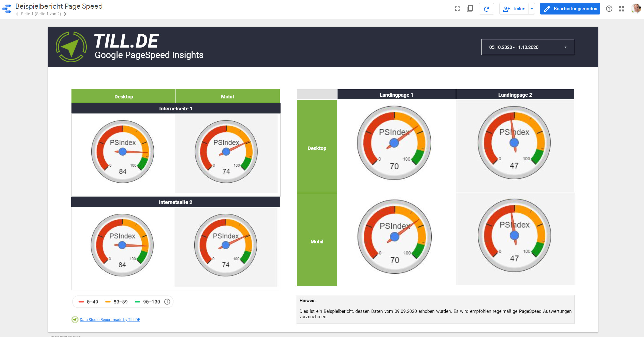Click the TILL.DE header title text
The width and height of the screenshot is (644, 337).
[x=126, y=41]
